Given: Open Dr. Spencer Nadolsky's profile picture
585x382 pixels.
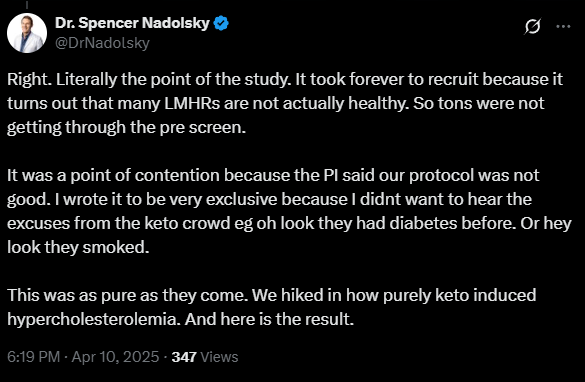Looking at the screenshot, I should click(x=27, y=33).
